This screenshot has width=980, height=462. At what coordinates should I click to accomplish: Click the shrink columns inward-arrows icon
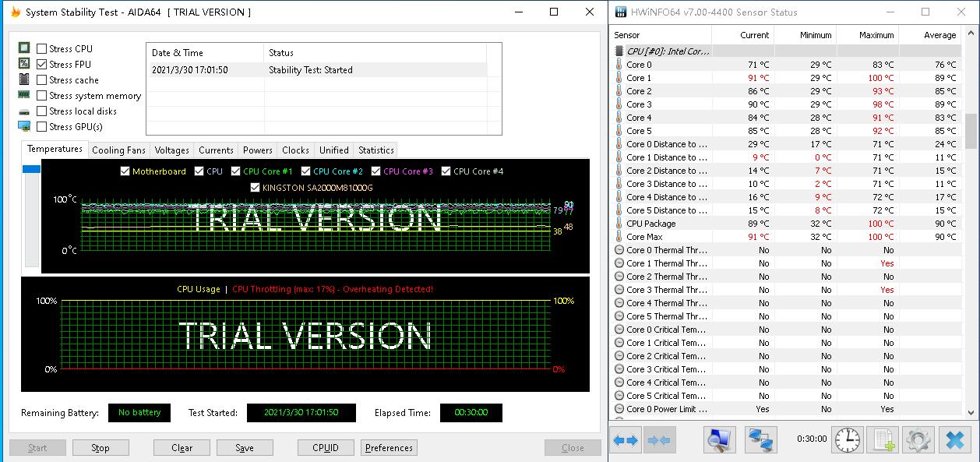(x=659, y=440)
